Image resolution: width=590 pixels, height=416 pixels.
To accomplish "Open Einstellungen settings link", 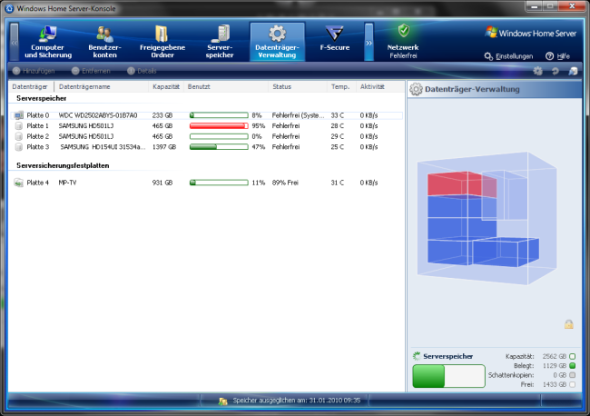I will click(x=509, y=56).
